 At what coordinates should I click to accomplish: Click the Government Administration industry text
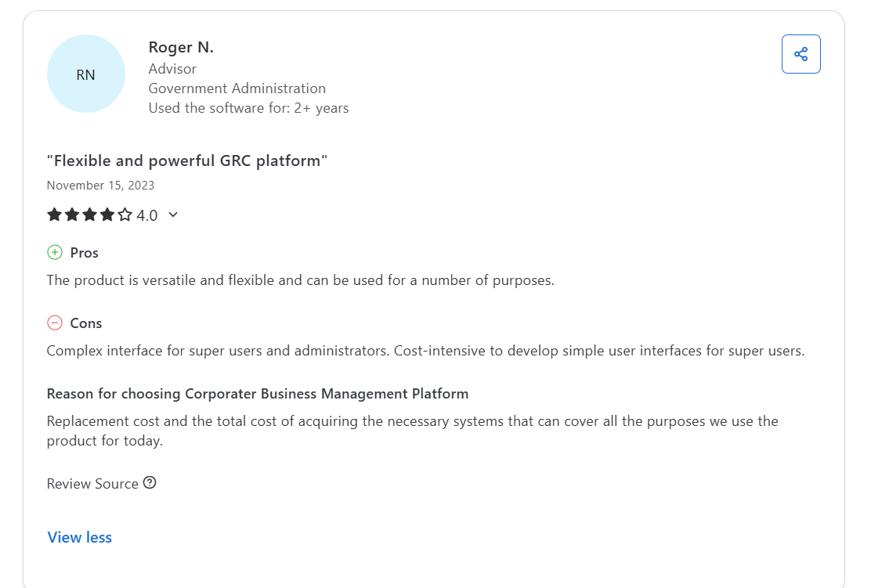[237, 88]
